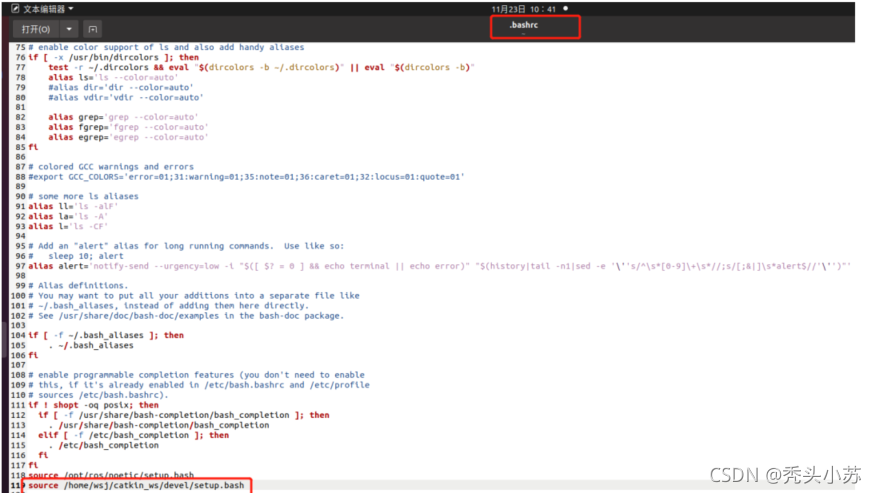Click the text editor icon in top bar
The image size is (877, 493).
click(15, 9)
